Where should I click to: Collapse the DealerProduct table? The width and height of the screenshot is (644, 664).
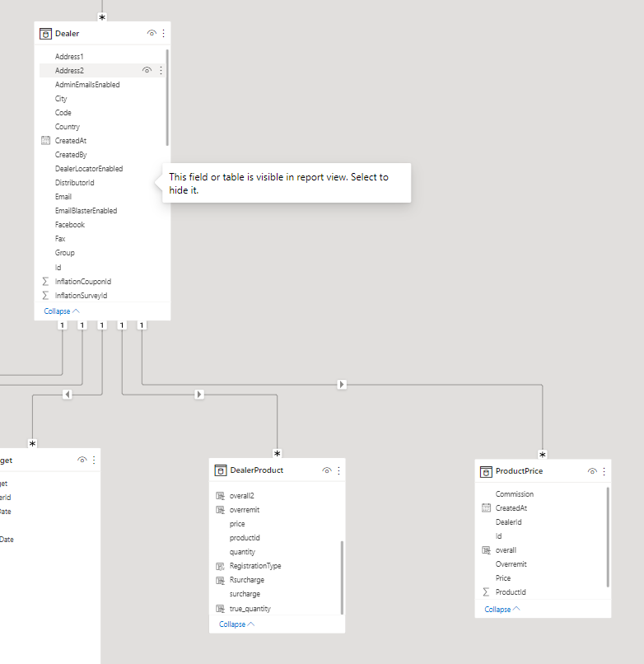237,624
